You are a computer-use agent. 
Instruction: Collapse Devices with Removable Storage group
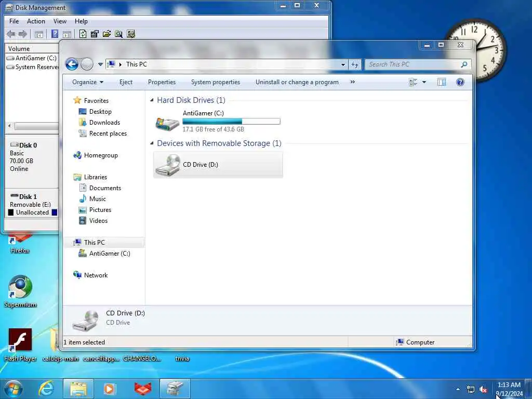click(152, 143)
